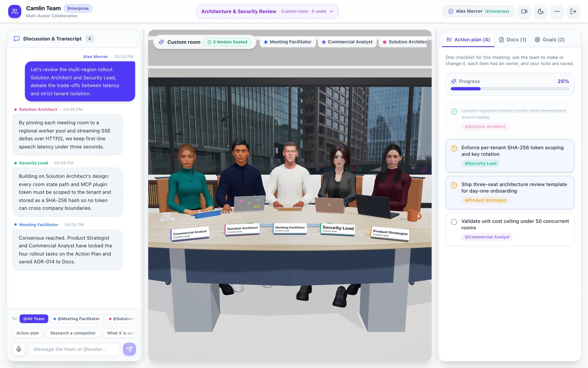Click the Discussion & Transcript chat icon
Viewport: 588px width, 368px height.
point(17,39)
